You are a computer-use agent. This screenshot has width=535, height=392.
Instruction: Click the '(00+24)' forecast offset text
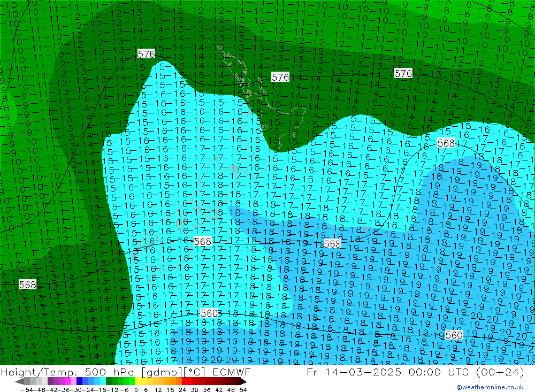(500, 372)
